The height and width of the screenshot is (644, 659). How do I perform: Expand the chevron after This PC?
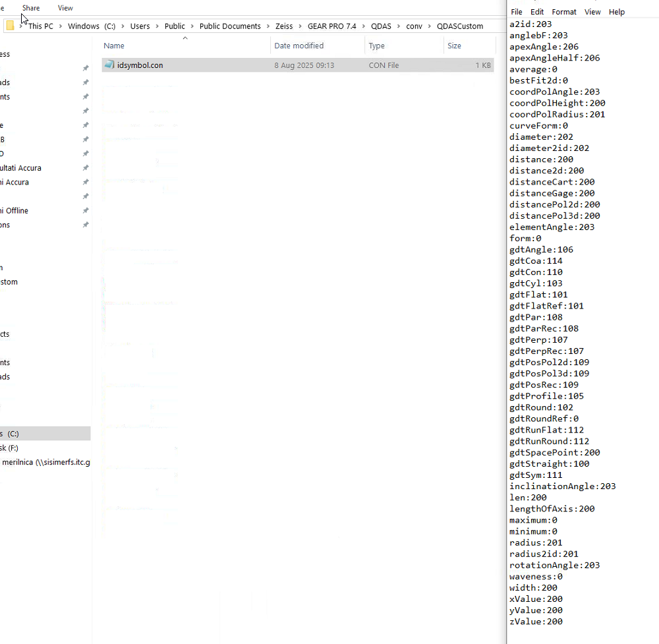pyautogui.click(x=61, y=26)
